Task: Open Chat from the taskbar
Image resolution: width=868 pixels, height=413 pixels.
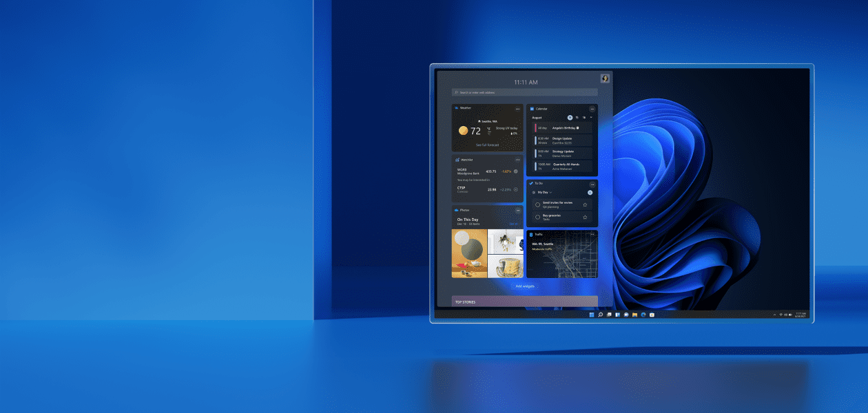Action: pos(626,315)
